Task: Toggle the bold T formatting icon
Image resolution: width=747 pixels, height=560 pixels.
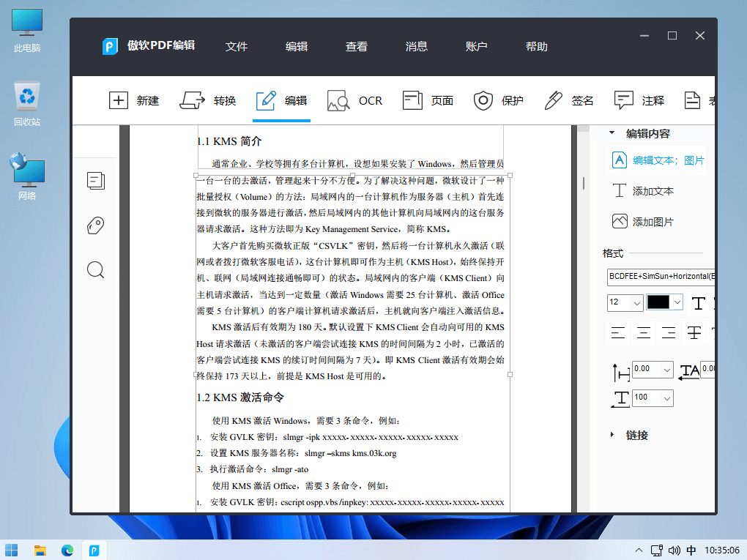Action: [699, 303]
